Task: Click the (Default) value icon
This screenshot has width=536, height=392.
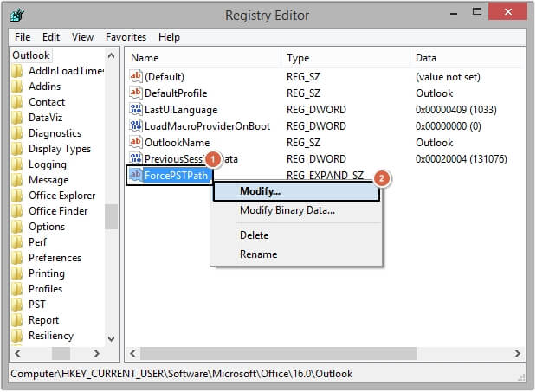Action: [x=135, y=77]
